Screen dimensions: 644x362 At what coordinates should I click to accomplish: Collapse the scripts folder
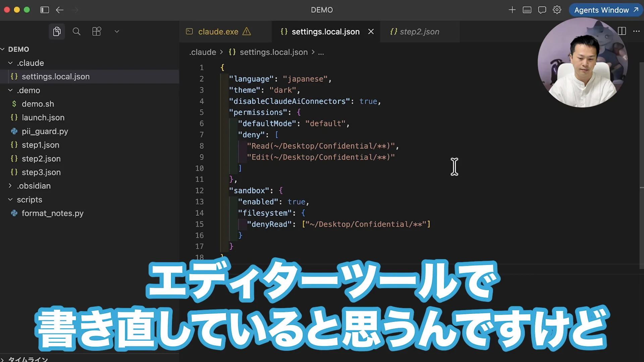[x=90, y=200]
